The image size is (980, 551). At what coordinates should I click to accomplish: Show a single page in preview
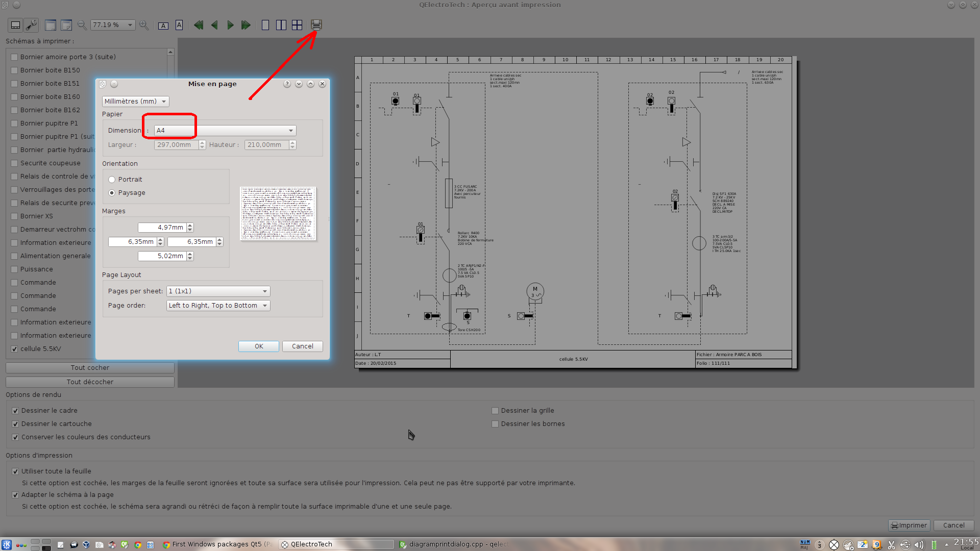tap(265, 25)
